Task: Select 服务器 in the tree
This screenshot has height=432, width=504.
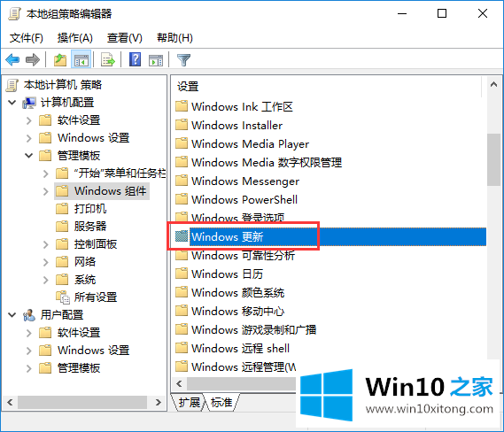Action: [x=90, y=227]
